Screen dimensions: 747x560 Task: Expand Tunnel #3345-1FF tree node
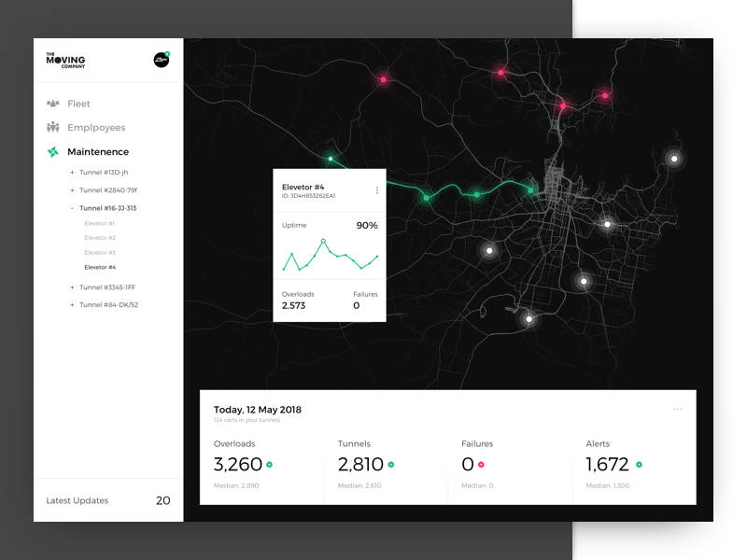tap(72, 287)
